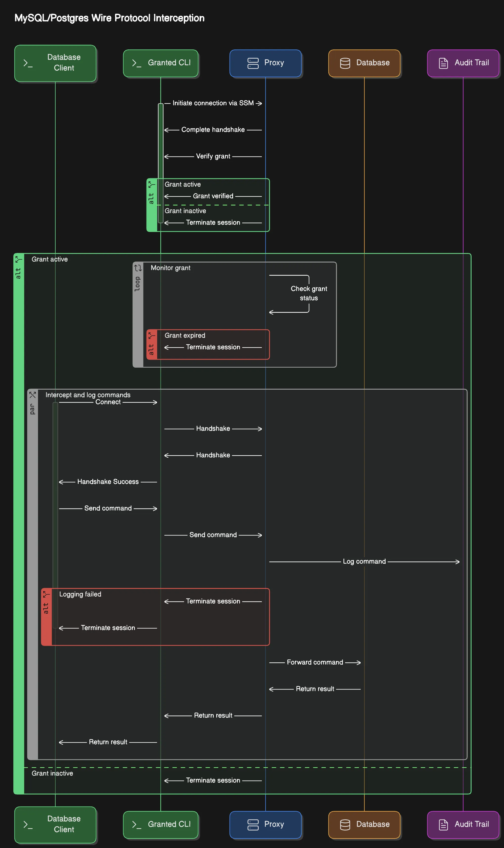This screenshot has width=504, height=848.
Task: Click the loop arrows icon on Monitor grant frame
Action: click(x=138, y=268)
